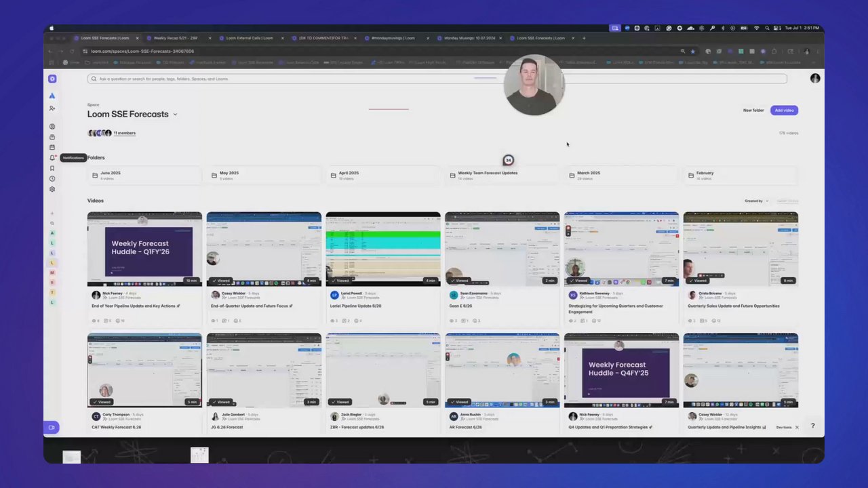868x488 pixels.
Task: Open the calendar meetings icon in sidebar
Action: [52, 147]
